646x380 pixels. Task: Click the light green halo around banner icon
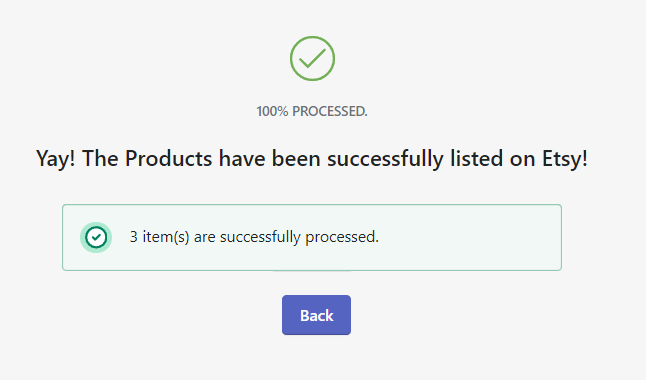coord(83,237)
